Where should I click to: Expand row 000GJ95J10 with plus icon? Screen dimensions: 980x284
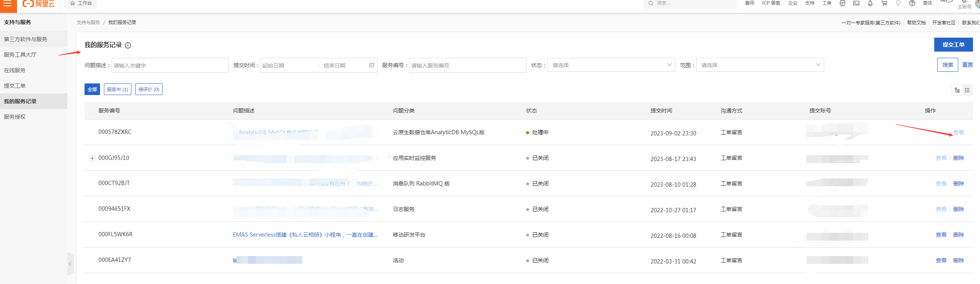(92, 158)
